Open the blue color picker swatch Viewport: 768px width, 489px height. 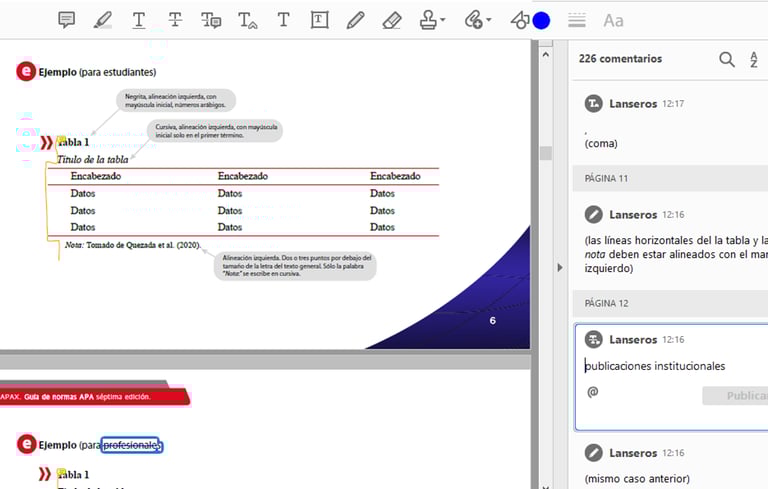tap(541, 21)
